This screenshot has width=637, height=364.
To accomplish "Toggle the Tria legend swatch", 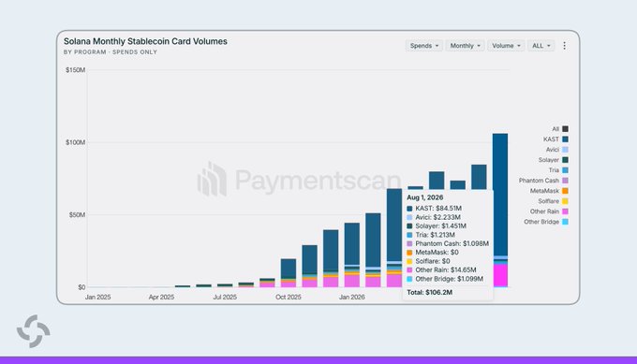I will [565, 170].
